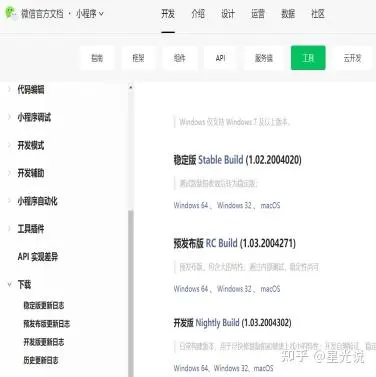Screen dimensions: 376x377
Task: Download Nightly Build for macOS
Action: coord(264,368)
